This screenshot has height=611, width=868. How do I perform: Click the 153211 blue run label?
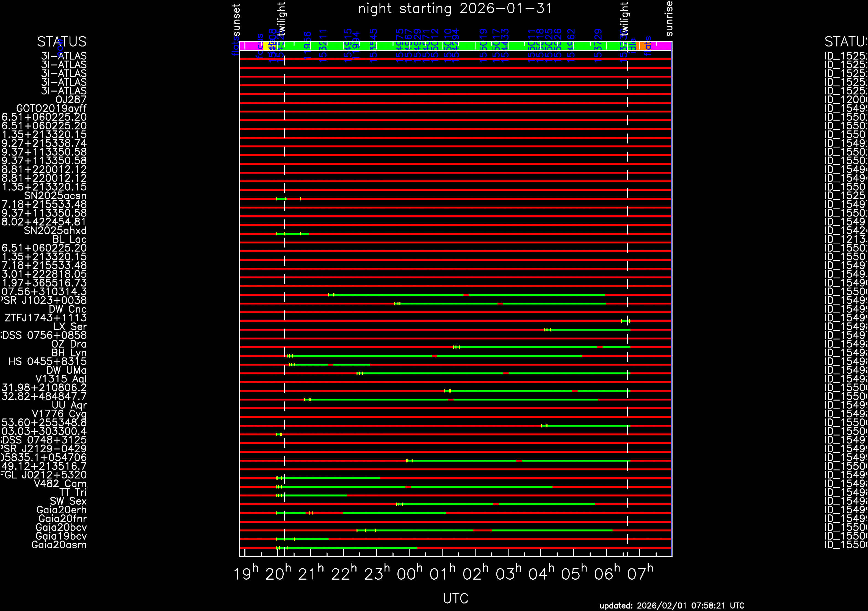pos(323,45)
